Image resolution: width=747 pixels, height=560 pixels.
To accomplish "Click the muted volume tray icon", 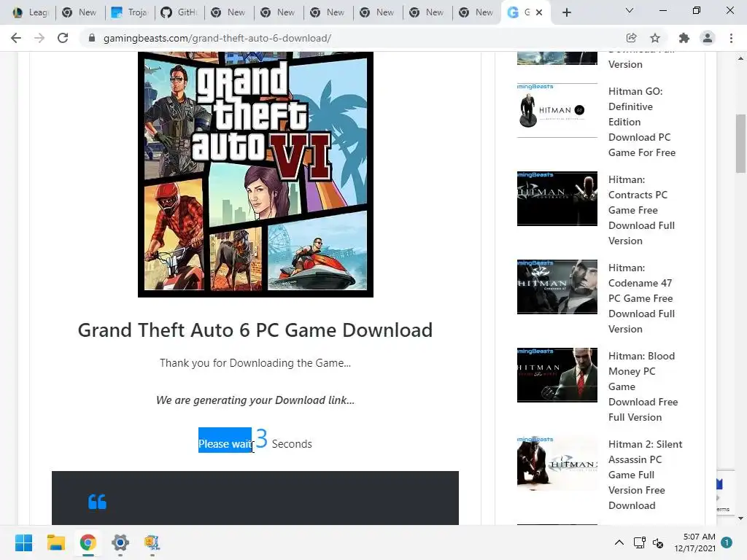I will point(658,542).
